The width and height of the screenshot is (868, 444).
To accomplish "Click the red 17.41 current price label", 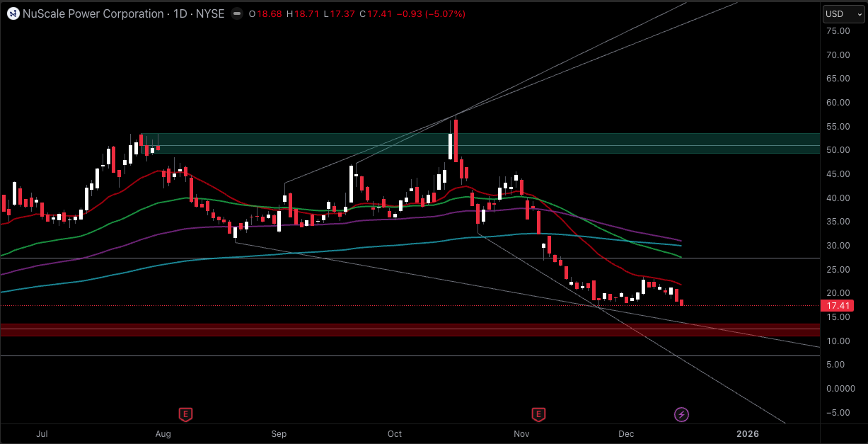I will 837,306.
